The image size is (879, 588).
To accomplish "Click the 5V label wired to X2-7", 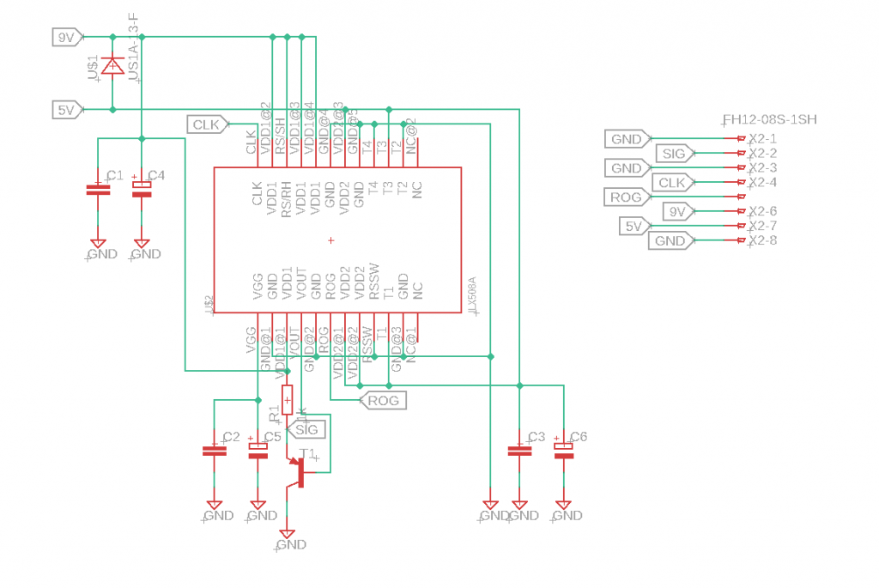I will click(x=634, y=227).
